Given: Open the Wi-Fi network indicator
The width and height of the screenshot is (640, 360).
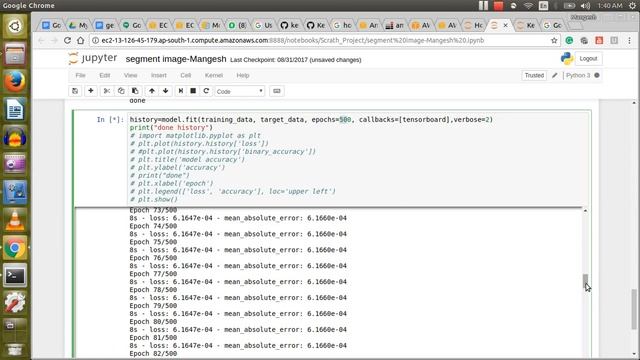Looking at the screenshot, I should pos(528,6).
